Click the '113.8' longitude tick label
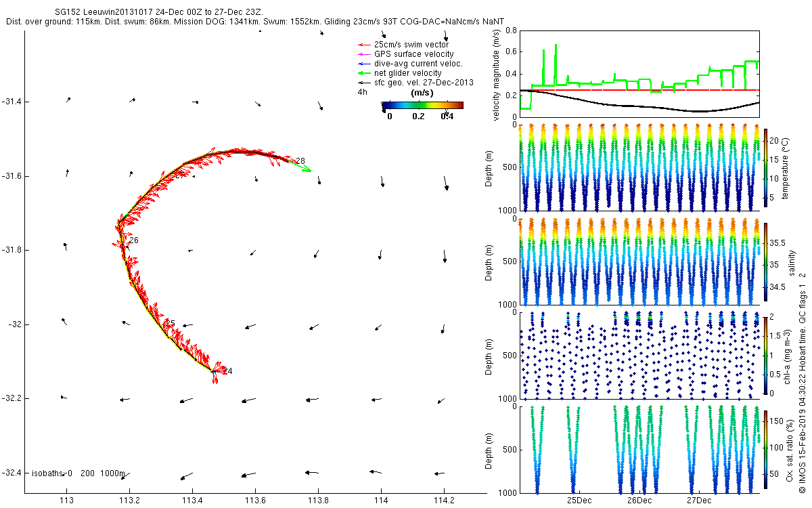812x508 pixels. pyautogui.click(x=318, y=501)
